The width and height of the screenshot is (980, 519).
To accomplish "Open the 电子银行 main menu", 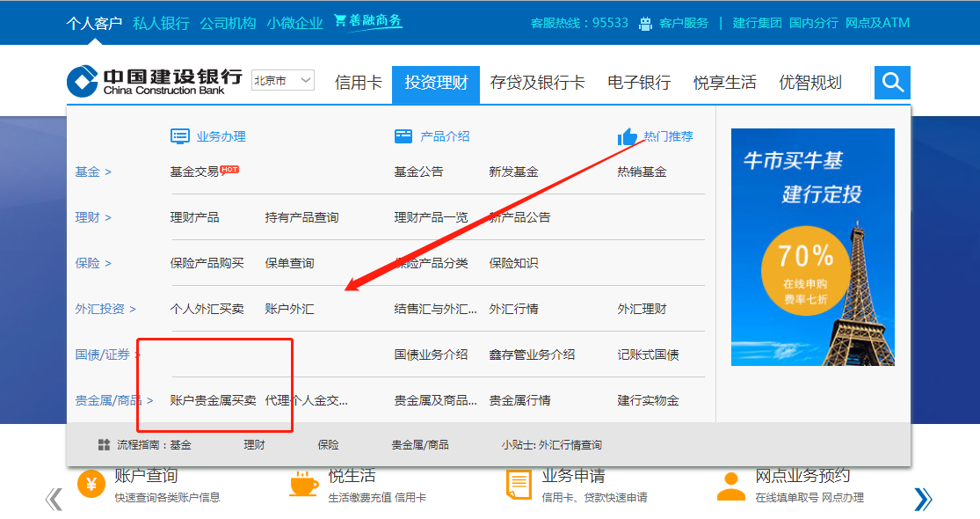I will [639, 83].
